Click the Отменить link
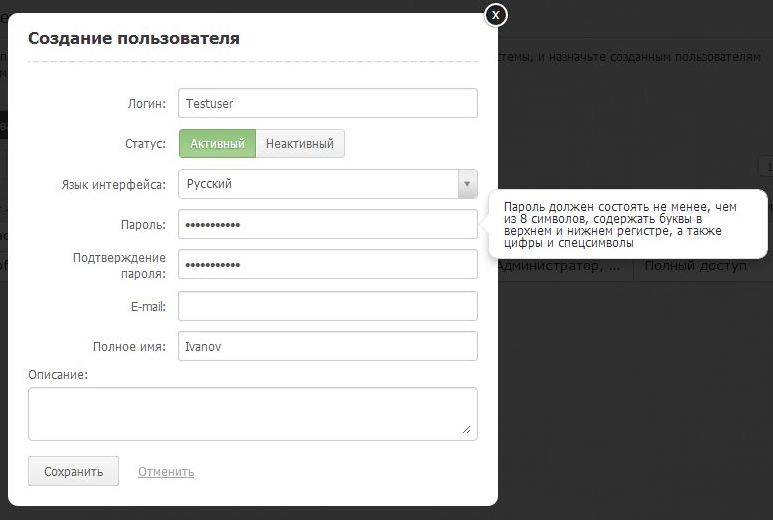Screen dimensions: 773x520 click(x=166, y=472)
